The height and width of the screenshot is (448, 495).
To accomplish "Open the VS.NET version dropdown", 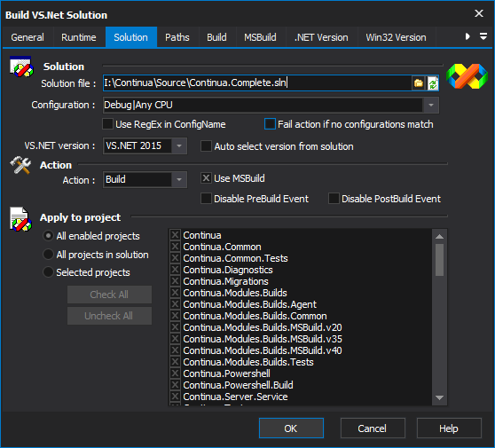I will [179, 145].
